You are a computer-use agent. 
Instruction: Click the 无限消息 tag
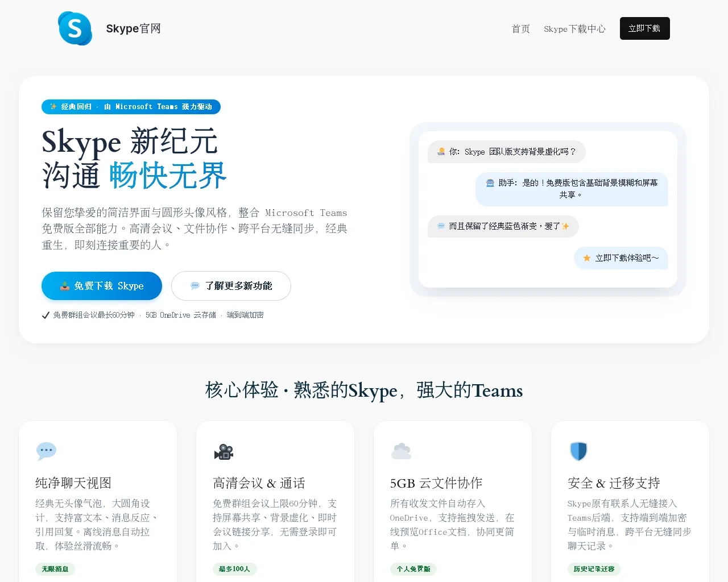[x=55, y=569]
